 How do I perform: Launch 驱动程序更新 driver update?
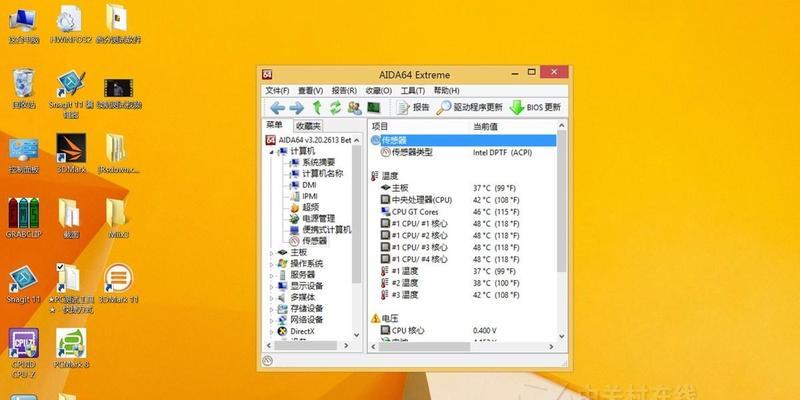469,108
